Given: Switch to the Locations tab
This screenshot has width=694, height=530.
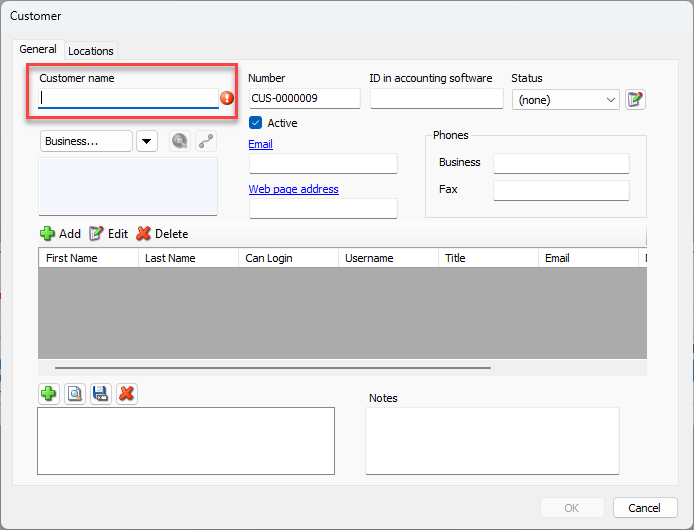Looking at the screenshot, I should [x=91, y=51].
